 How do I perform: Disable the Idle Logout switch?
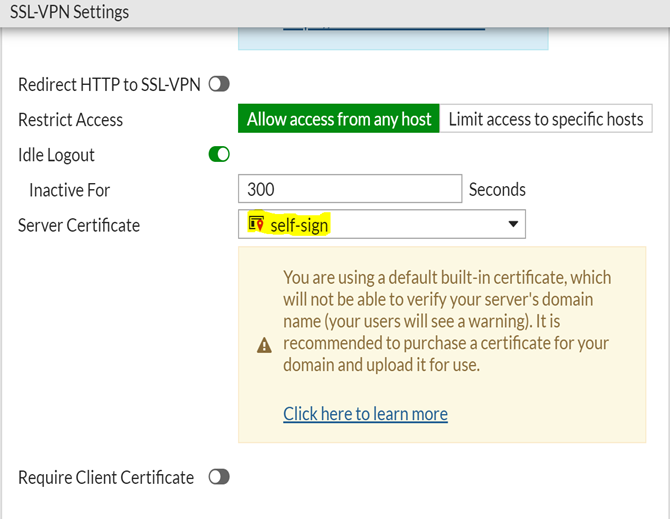219,155
